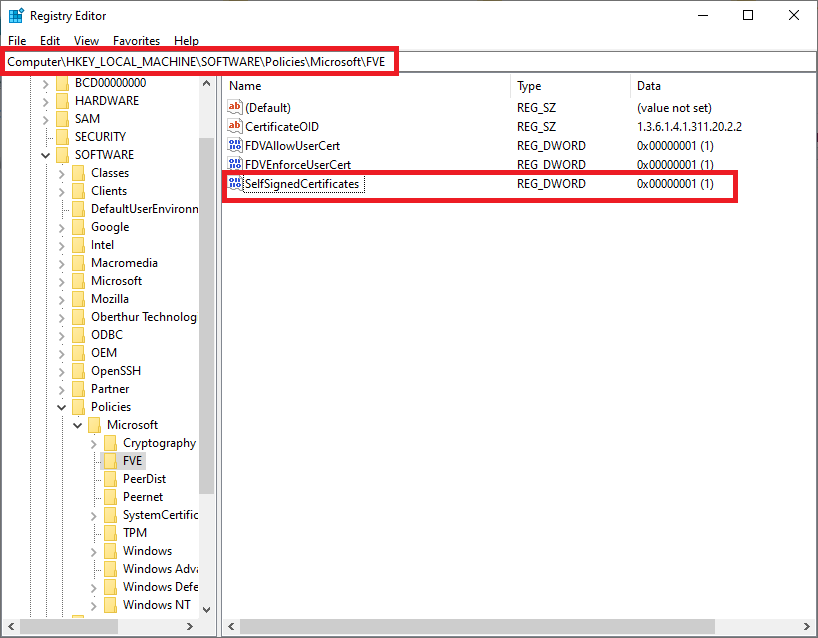The width and height of the screenshot is (818, 638).
Task: Select the Partner key
Action: coord(110,389)
